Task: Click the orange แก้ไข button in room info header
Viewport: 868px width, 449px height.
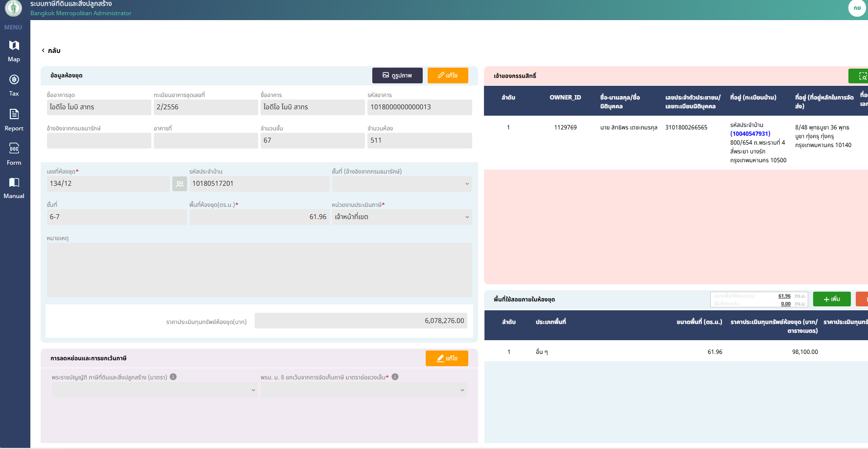Action: point(448,75)
